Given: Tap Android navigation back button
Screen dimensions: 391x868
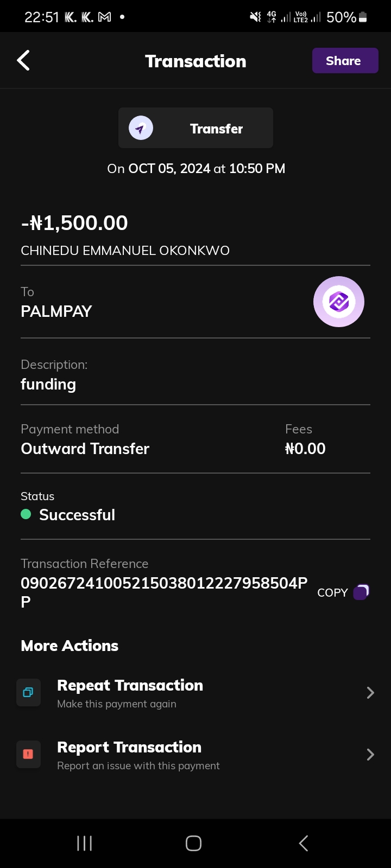Looking at the screenshot, I should pos(304,843).
